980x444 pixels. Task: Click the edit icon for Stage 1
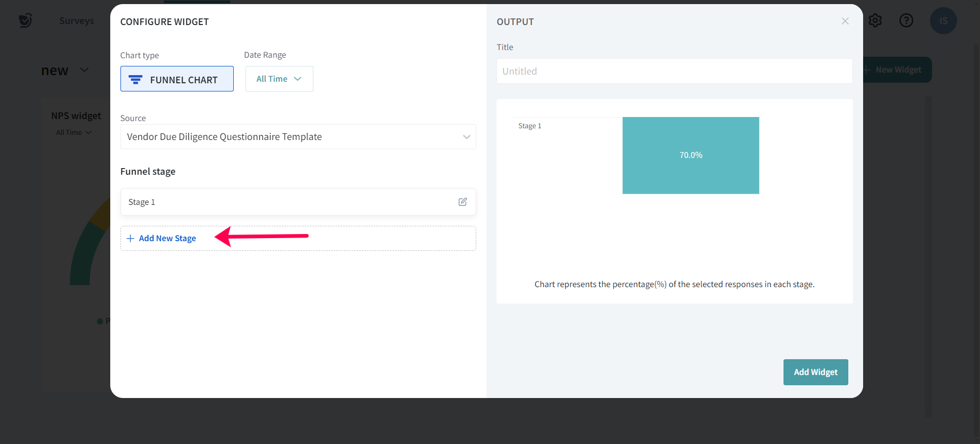pos(462,202)
